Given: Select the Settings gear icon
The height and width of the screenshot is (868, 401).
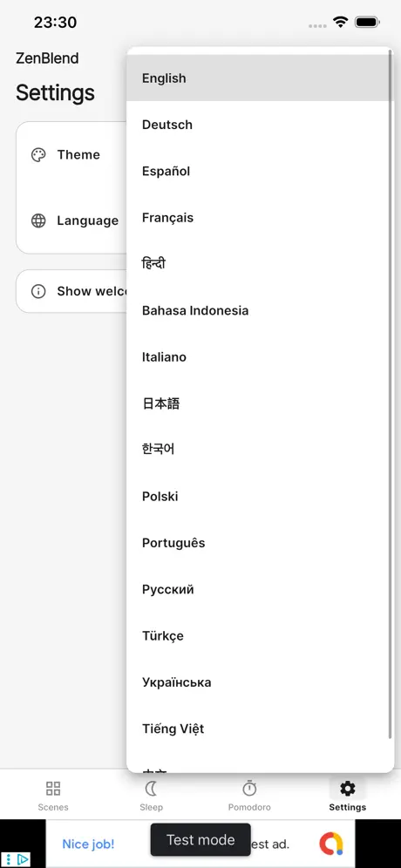Looking at the screenshot, I should click(347, 789).
